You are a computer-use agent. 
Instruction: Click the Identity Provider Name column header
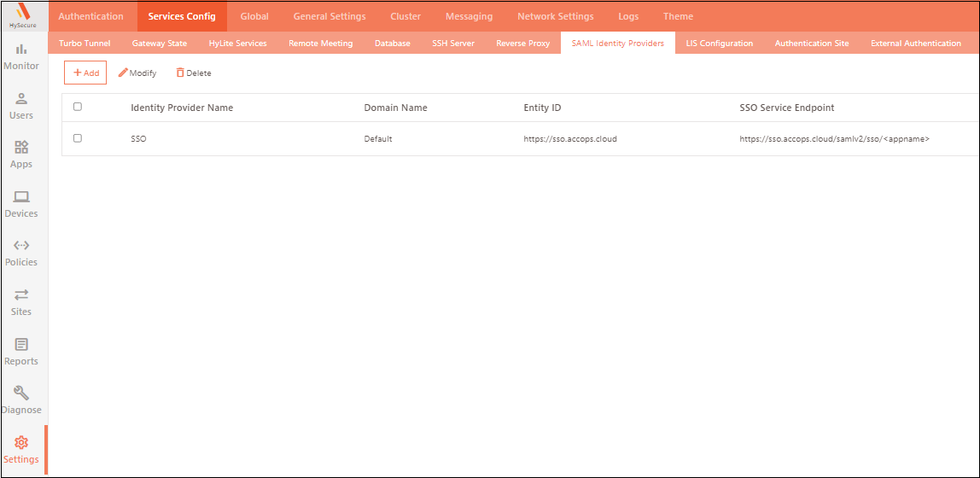point(182,108)
